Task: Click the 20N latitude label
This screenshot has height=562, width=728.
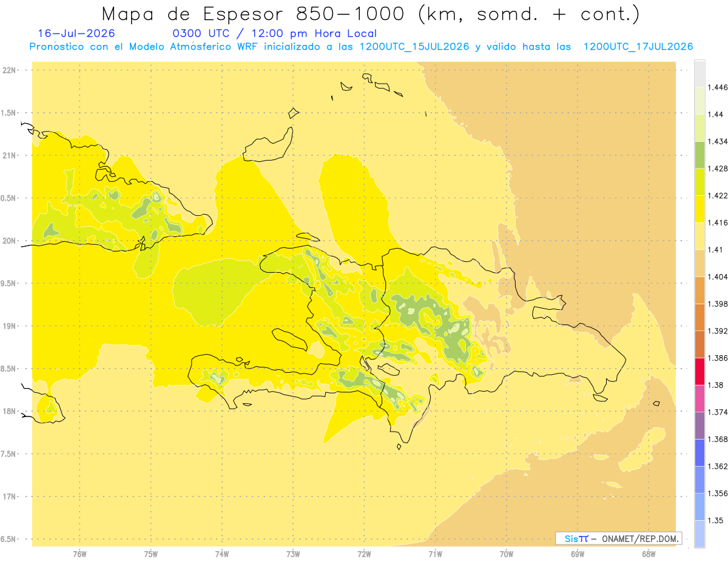Action: click(10, 241)
